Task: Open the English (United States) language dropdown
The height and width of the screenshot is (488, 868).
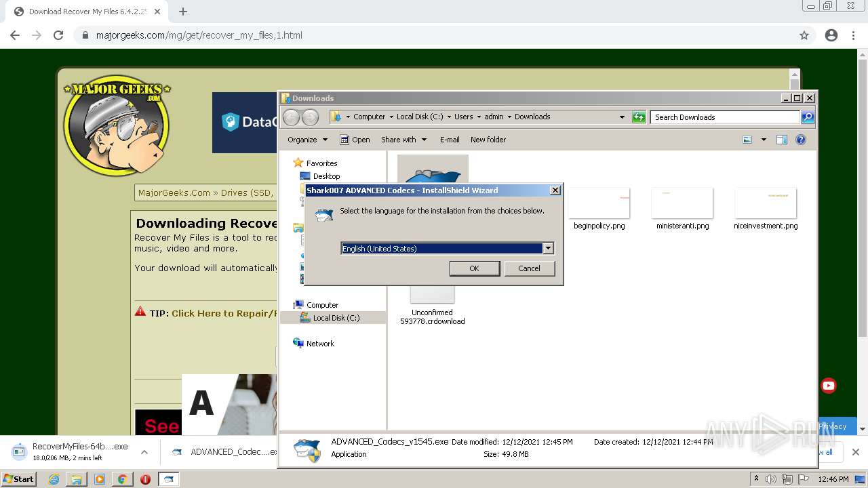Action: tap(548, 249)
